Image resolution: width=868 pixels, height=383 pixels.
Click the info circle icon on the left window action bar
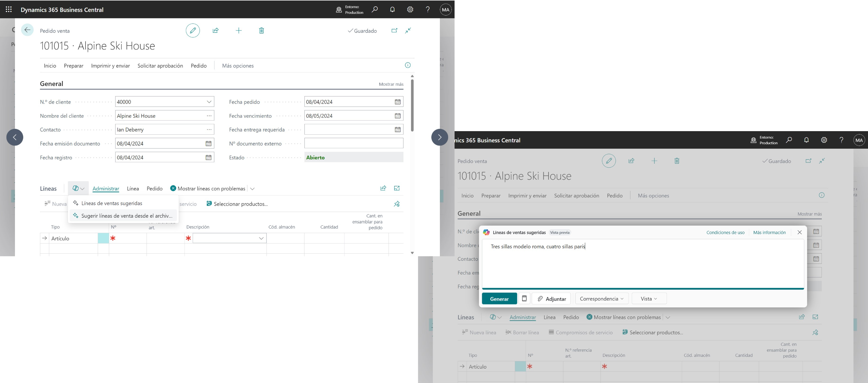pos(408,65)
